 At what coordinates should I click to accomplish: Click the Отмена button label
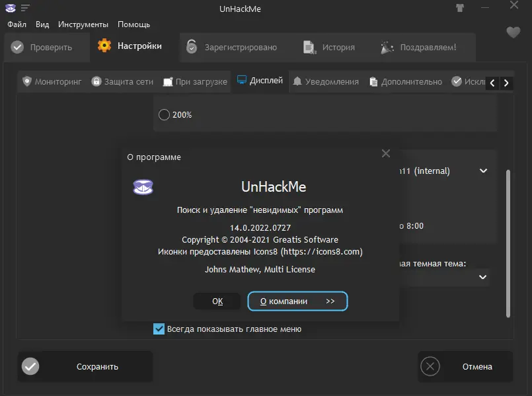click(x=477, y=366)
